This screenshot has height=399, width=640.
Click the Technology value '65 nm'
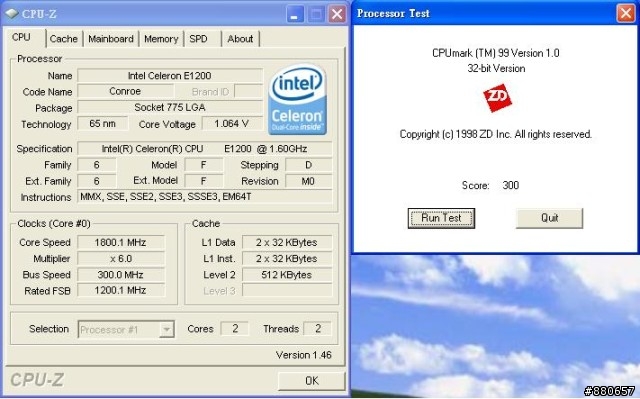102,124
